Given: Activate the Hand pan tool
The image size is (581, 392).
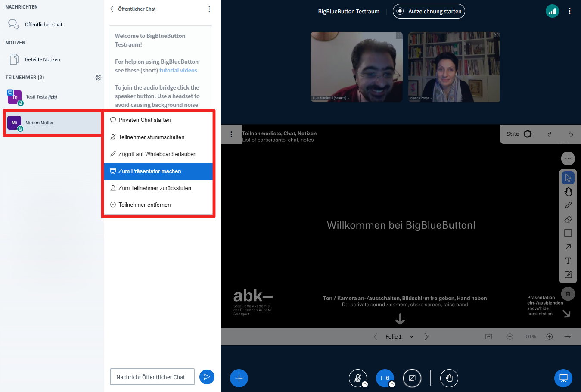Looking at the screenshot, I should pos(568,192).
